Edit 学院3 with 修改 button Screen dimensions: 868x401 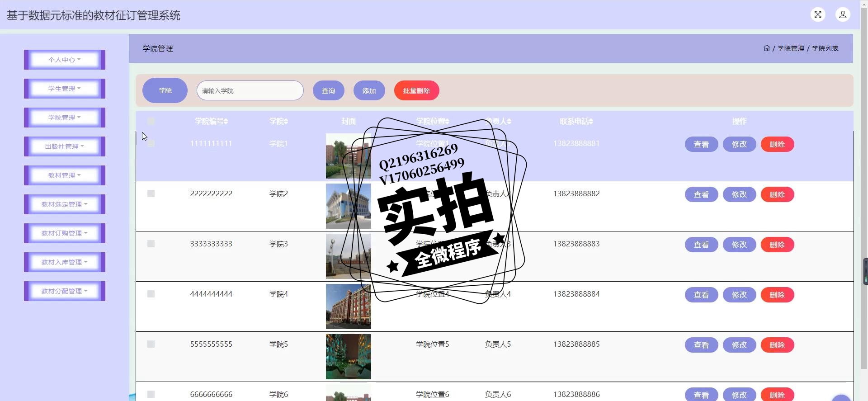coord(739,245)
